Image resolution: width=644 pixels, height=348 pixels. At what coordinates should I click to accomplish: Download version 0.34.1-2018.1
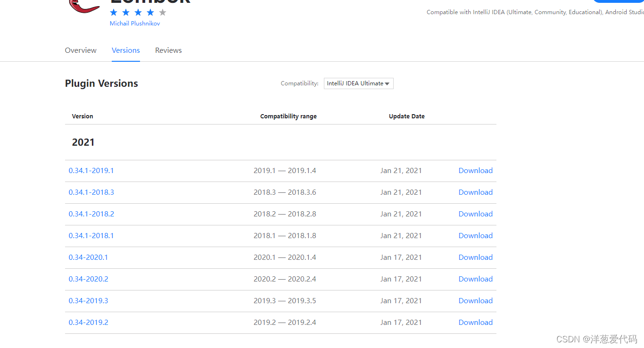coord(476,236)
